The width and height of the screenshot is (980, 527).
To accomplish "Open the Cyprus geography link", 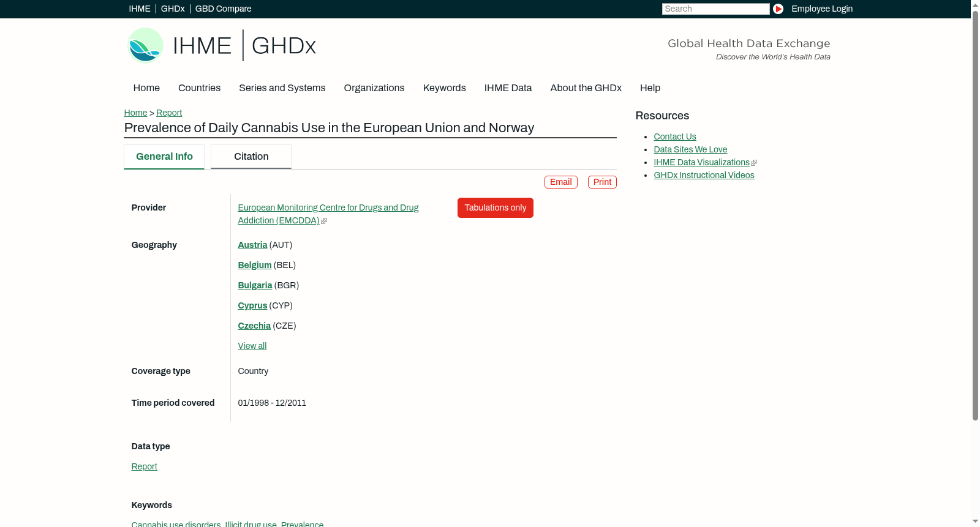I will pyautogui.click(x=252, y=305).
